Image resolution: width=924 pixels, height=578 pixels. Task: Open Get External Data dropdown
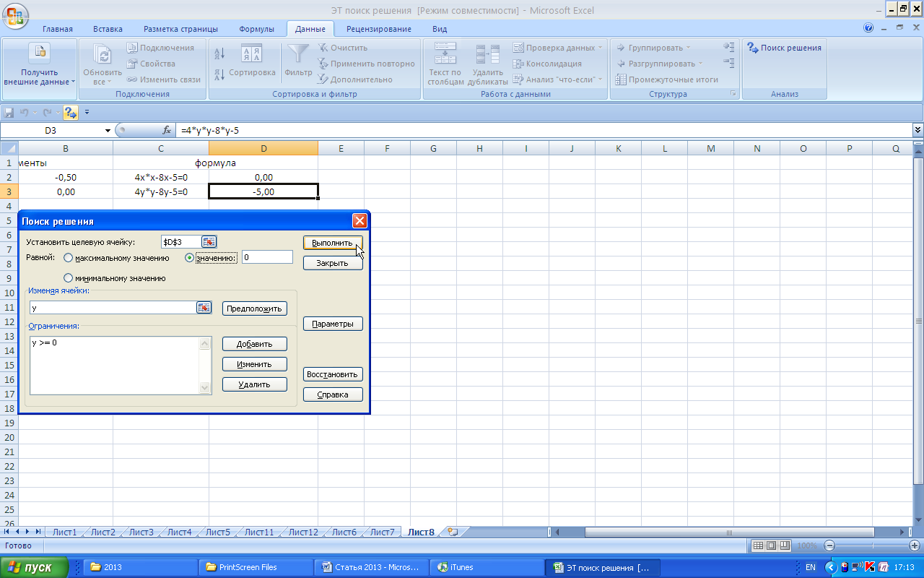pos(39,77)
